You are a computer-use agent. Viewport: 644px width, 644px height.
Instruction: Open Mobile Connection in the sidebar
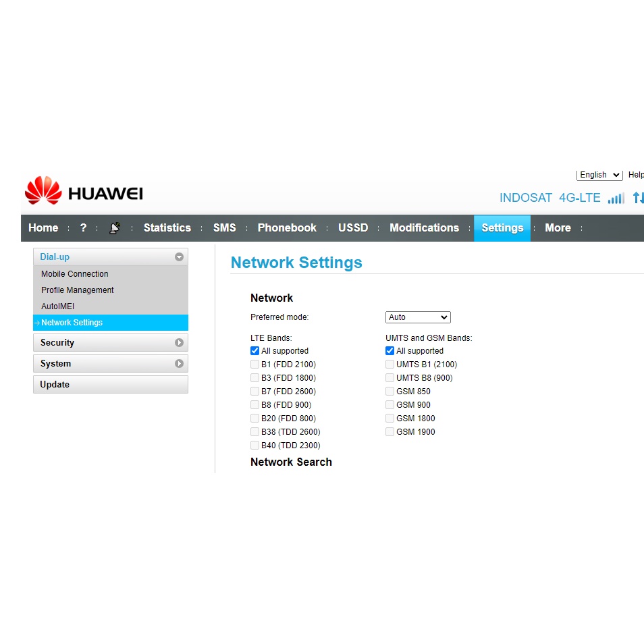point(75,274)
